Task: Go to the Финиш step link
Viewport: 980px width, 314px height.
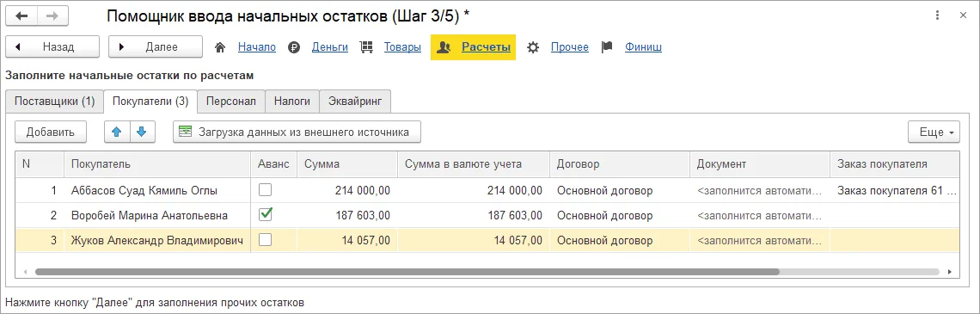Action: click(643, 47)
